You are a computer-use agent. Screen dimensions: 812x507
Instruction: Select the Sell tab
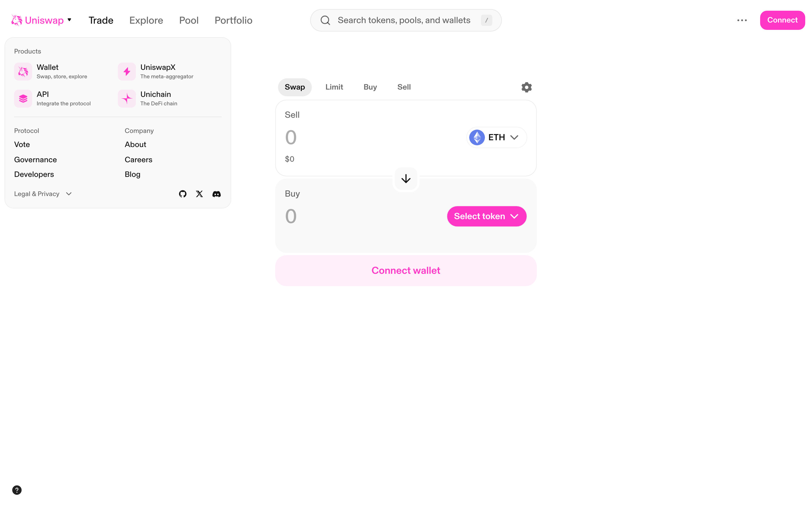(x=404, y=87)
